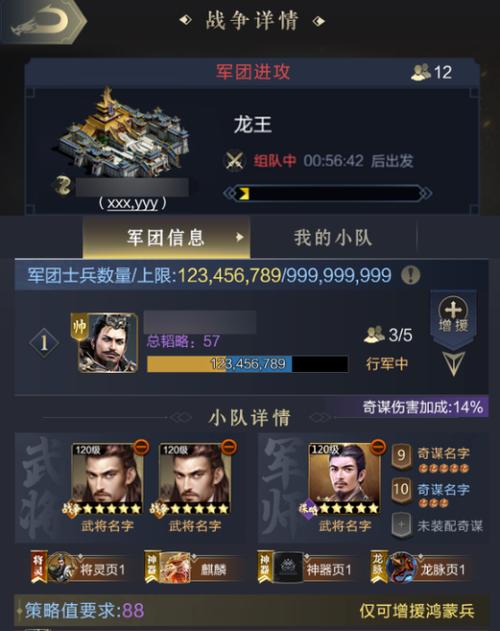The width and height of the screenshot is (500, 631).
Task: Remove the first general with minus button
Action: point(141,446)
